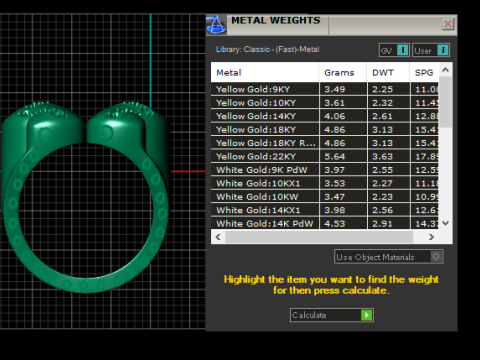Select the White Gold:9K PdW row
Screen dimensions: 480x360
click(325, 170)
